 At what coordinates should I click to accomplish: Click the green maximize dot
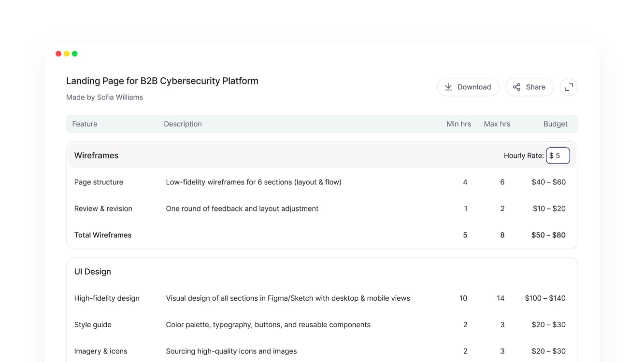[x=75, y=54]
